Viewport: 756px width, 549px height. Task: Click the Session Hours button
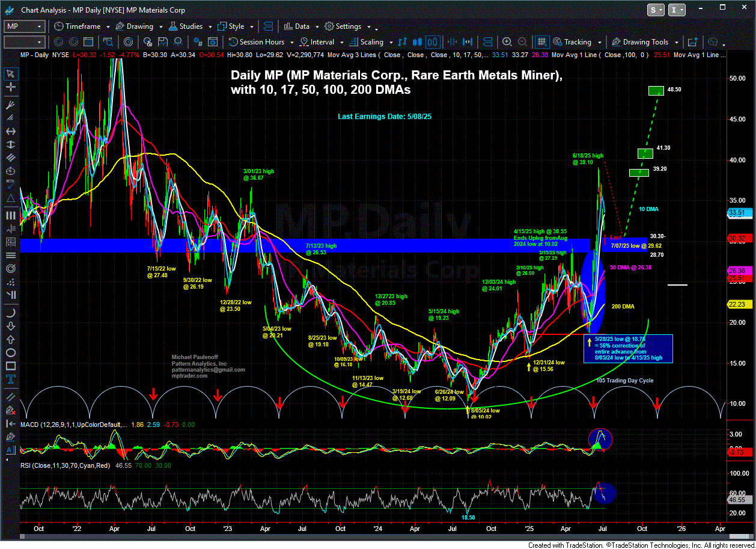(256, 42)
